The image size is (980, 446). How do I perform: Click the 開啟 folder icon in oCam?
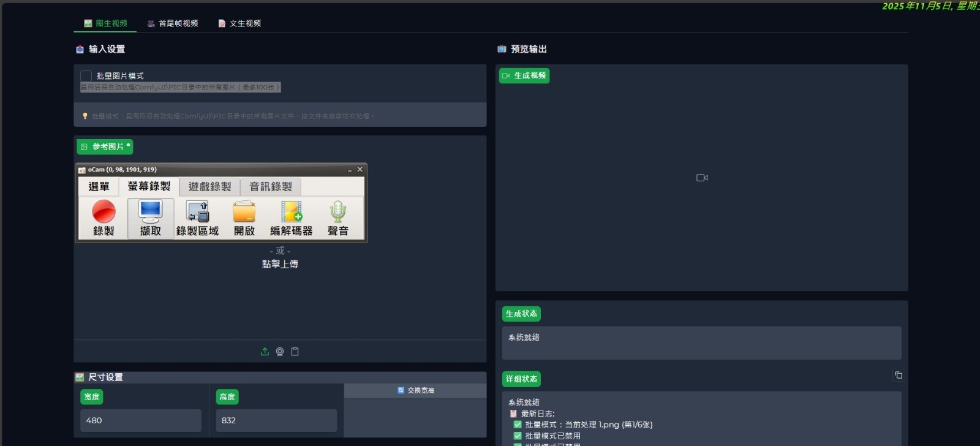[x=244, y=218]
